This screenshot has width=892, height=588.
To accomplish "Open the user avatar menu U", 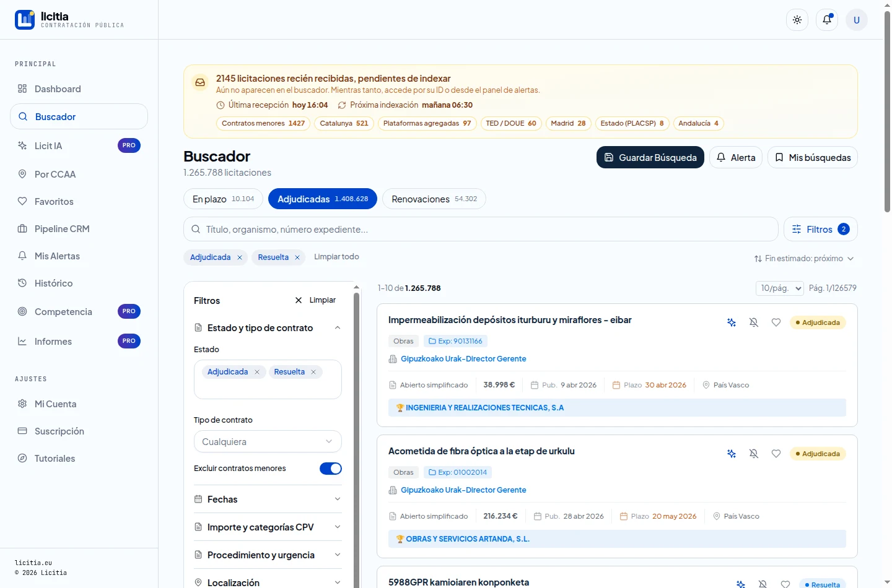I will (857, 20).
